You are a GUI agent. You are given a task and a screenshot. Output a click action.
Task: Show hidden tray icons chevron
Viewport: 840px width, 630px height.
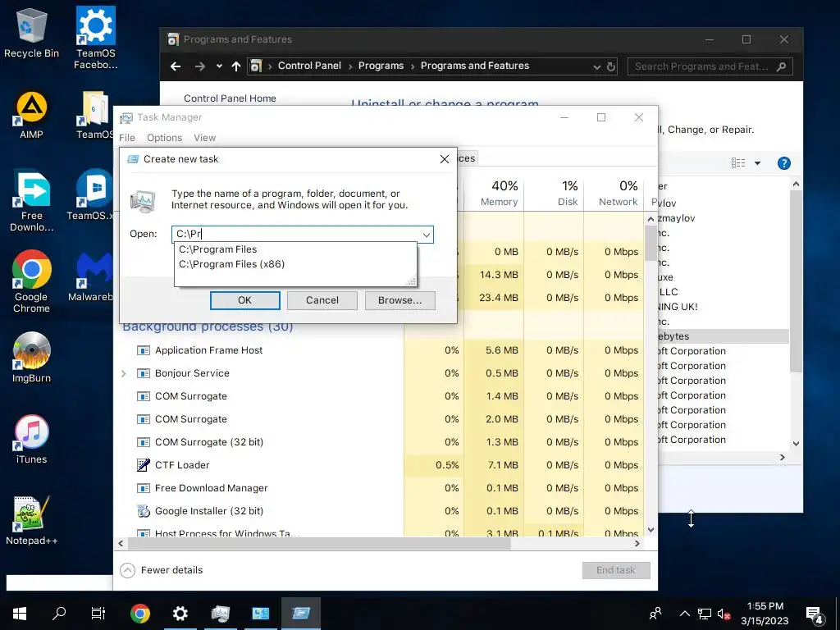[x=685, y=614]
